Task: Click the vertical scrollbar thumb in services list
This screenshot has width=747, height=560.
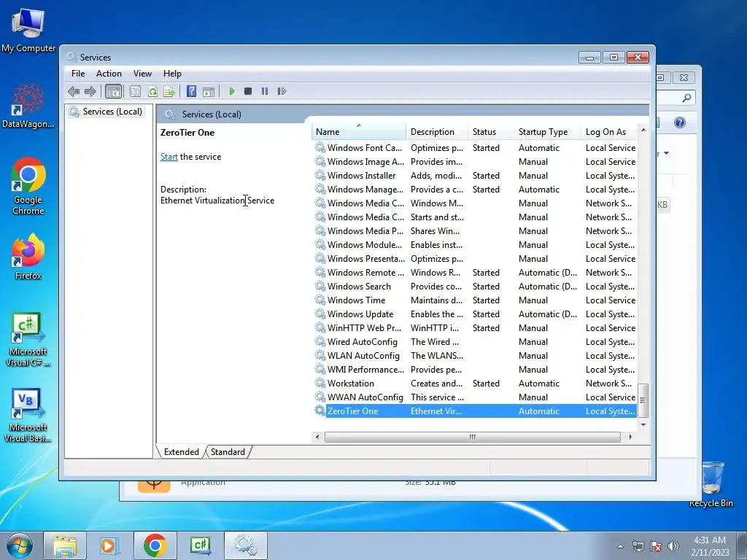Action: coord(643,400)
